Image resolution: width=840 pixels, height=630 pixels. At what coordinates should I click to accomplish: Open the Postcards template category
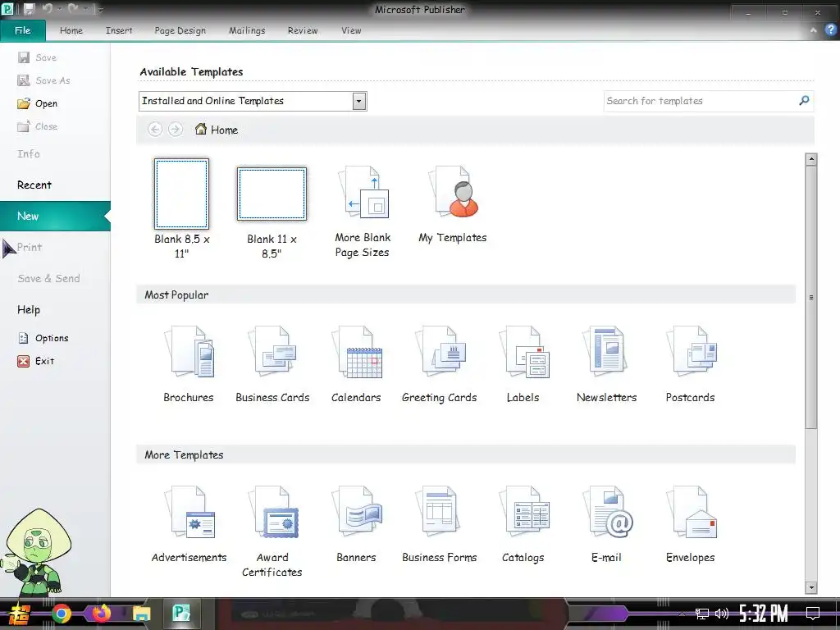(690, 364)
